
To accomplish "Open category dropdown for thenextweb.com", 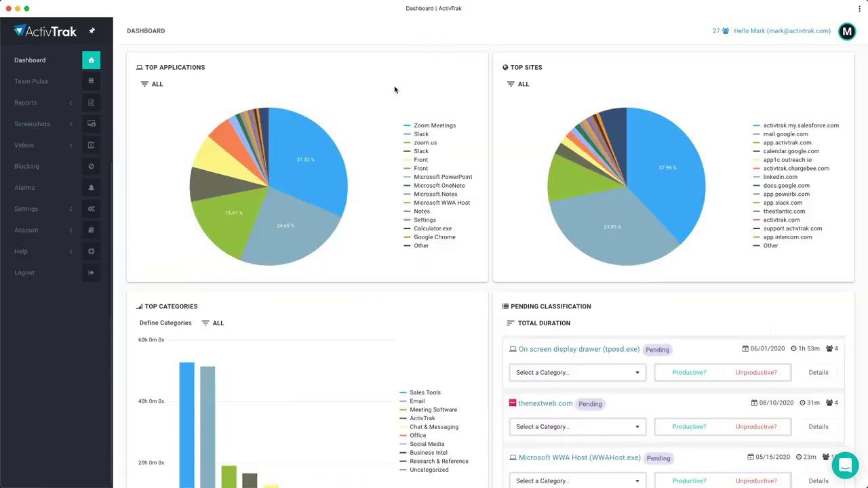I will [578, 427].
